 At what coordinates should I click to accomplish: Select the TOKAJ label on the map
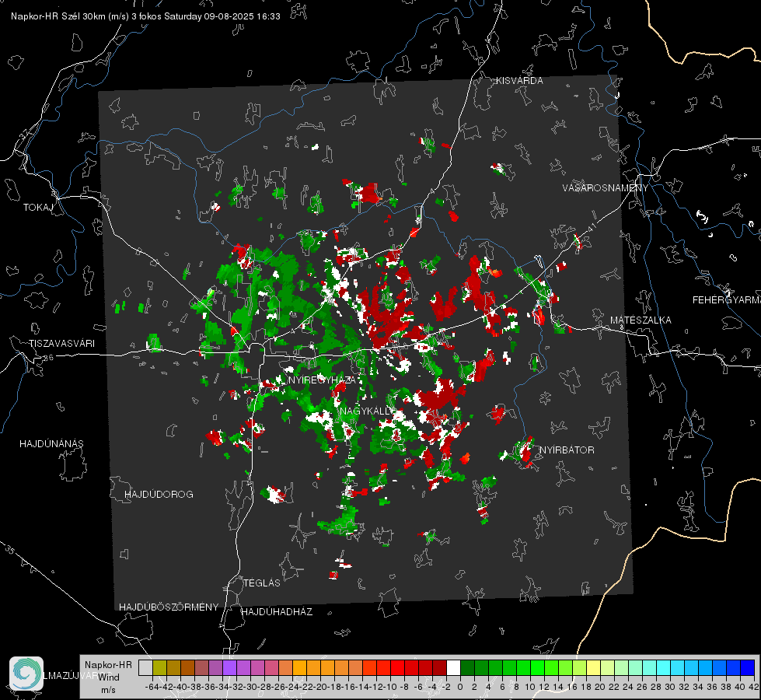click(x=38, y=208)
